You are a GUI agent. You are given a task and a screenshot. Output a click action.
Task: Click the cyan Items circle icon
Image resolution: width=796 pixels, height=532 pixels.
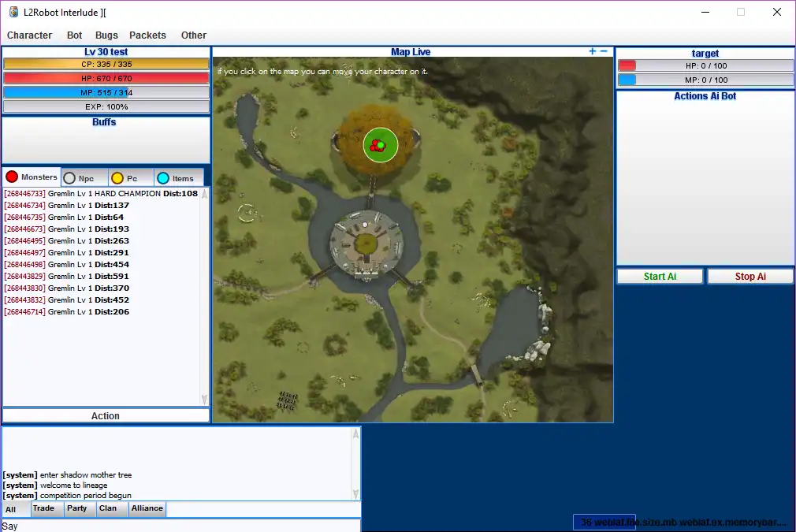(x=163, y=178)
